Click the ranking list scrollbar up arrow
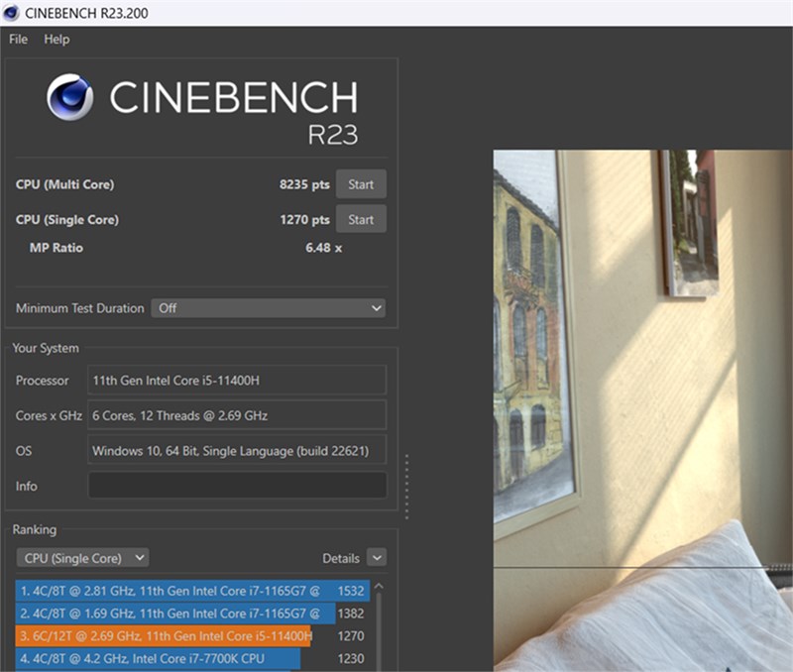Image resolution: width=793 pixels, height=672 pixels. 379,587
